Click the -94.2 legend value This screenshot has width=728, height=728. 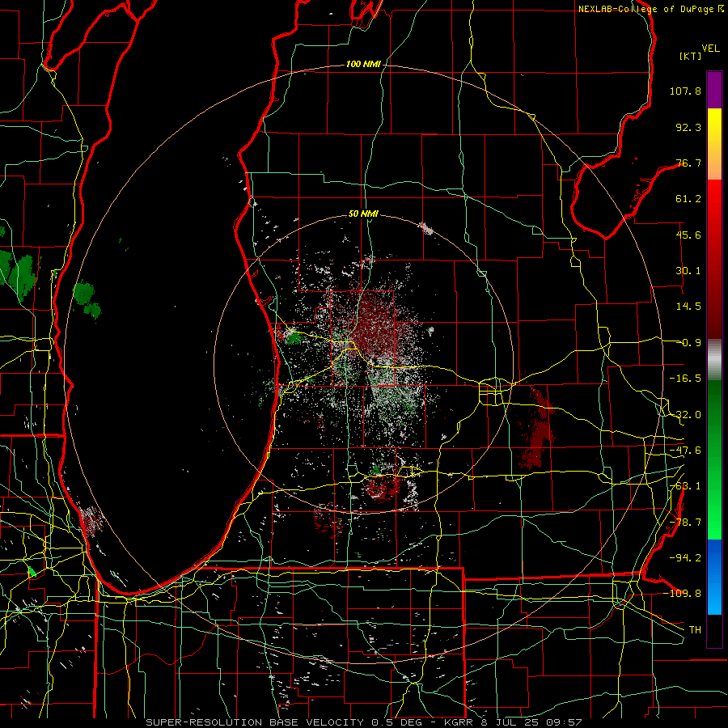685,557
